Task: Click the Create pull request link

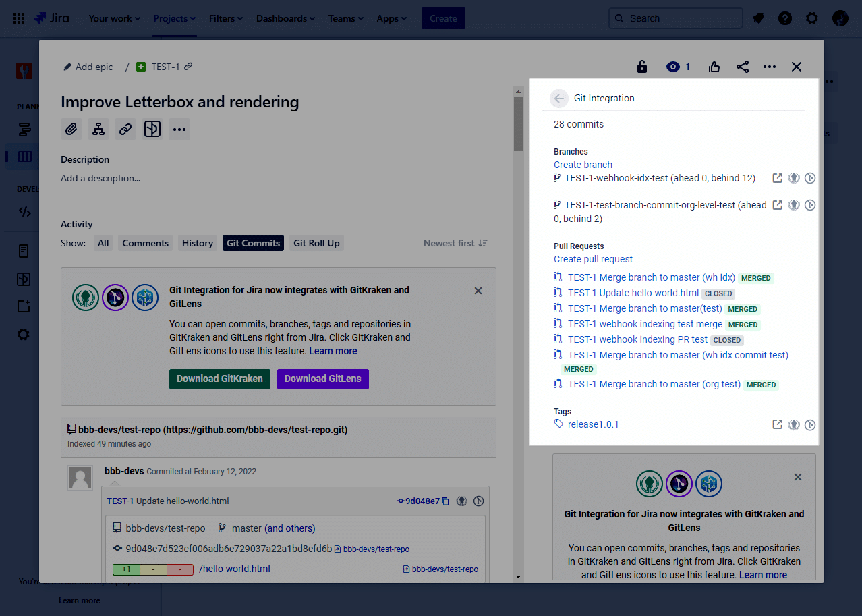Action: pos(593,259)
